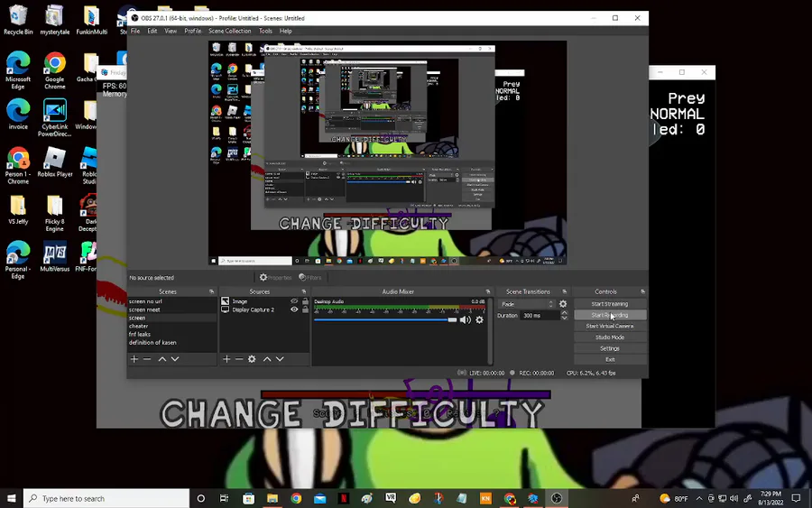Image resolution: width=812 pixels, height=508 pixels.
Task: Add a new source with plus icon
Action: (x=226, y=359)
